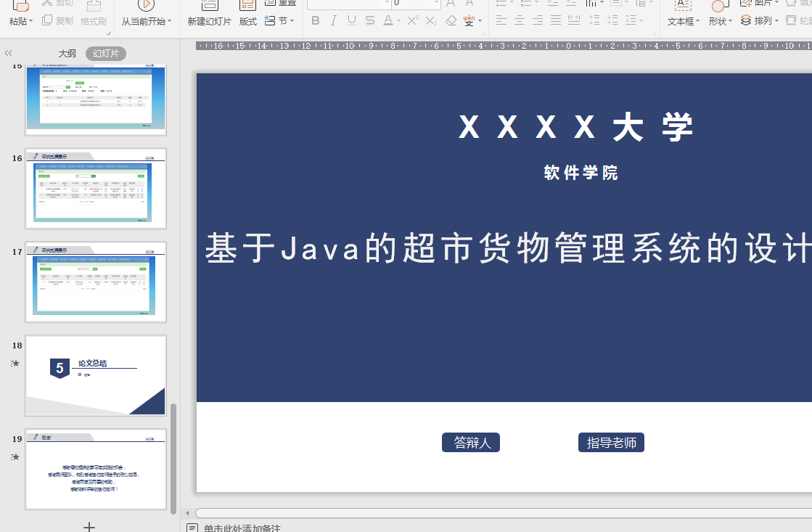The image size is (812, 532).
Task: Select the XXXX大学 title text
Action: pyautogui.click(x=576, y=127)
